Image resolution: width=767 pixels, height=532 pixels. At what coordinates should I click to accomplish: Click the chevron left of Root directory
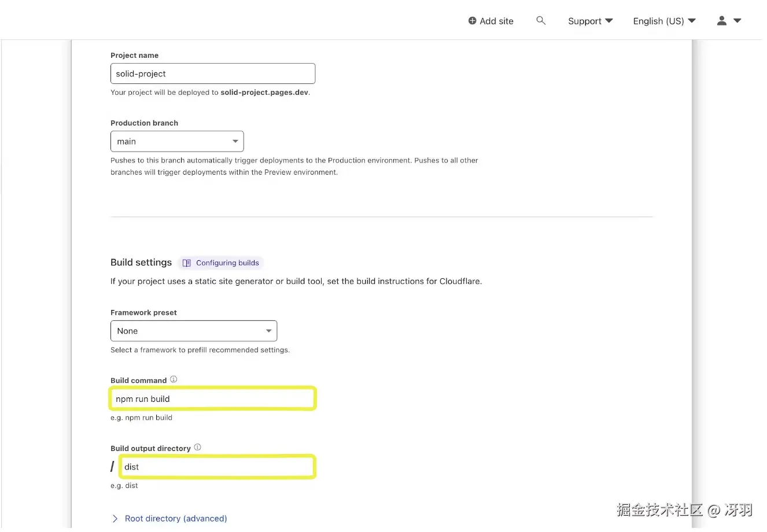(115, 519)
